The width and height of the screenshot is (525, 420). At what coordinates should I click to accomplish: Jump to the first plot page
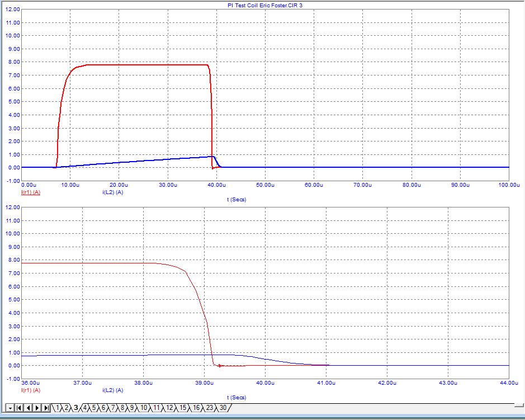[x=19, y=408]
